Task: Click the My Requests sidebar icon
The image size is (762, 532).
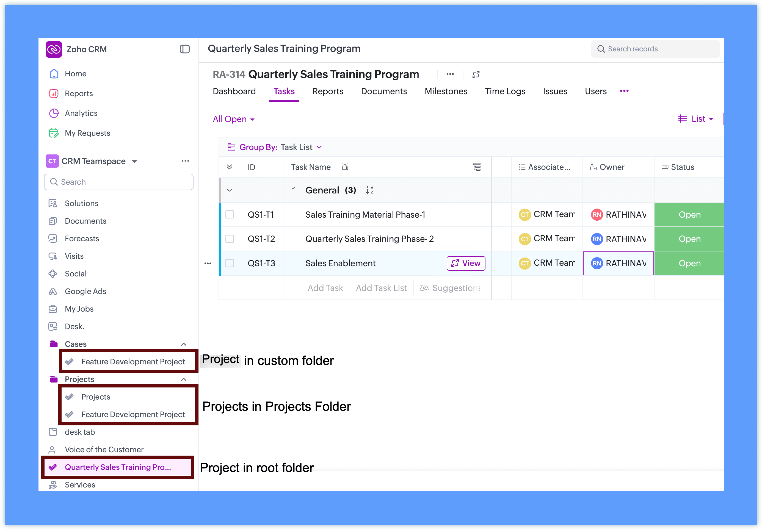Action: pos(54,133)
